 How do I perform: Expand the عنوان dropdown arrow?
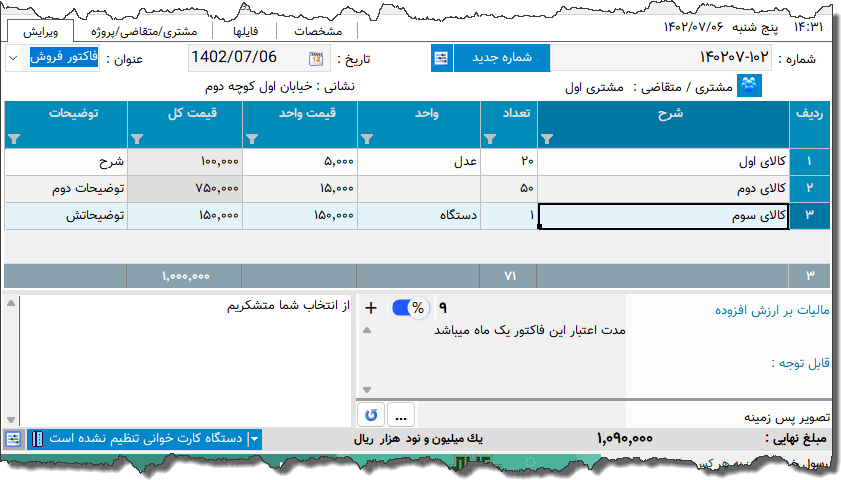14,58
